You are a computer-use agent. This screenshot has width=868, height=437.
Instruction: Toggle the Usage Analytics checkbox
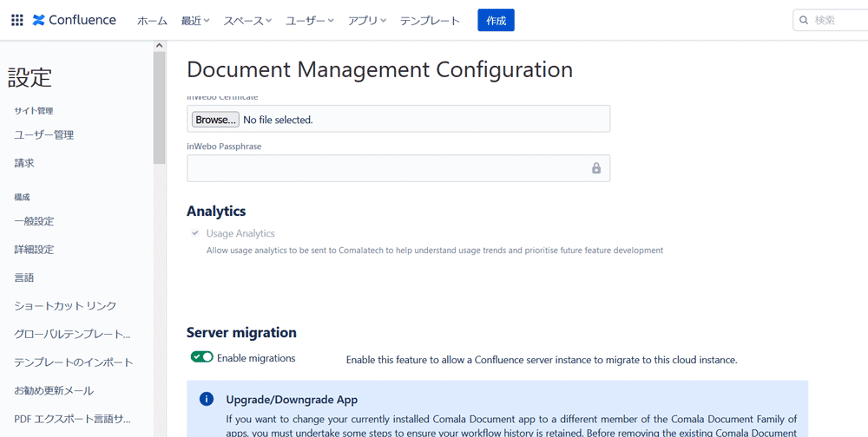(194, 233)
